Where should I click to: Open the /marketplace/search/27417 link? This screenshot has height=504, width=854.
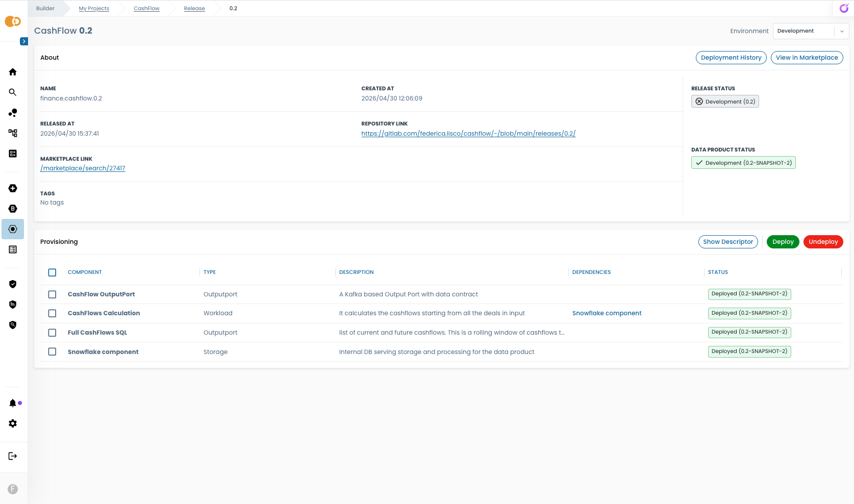[x=83, y=168]
